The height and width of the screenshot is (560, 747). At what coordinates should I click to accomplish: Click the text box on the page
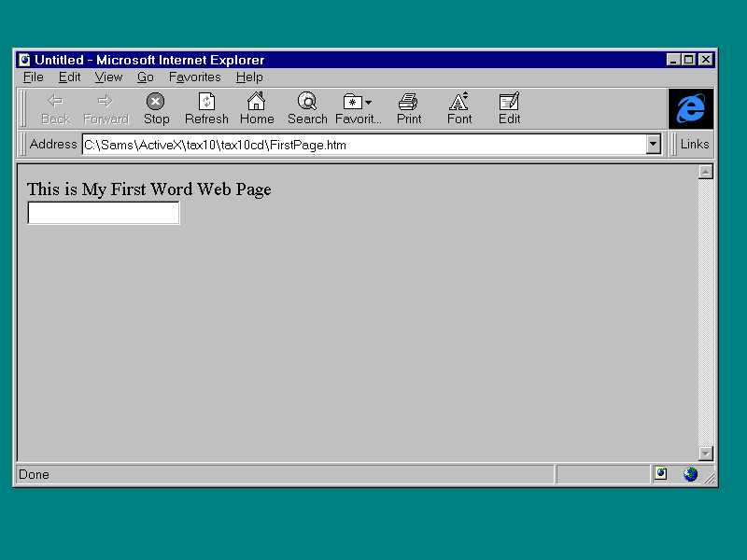[x=104, y=214]
